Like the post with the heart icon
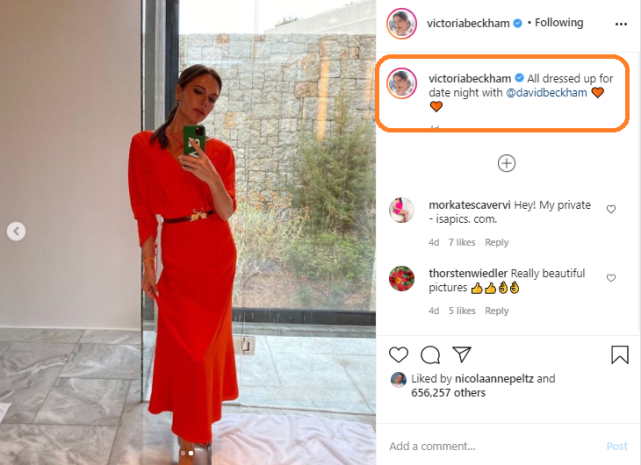Viewport: 641px width, 465px height. point(398,355)
